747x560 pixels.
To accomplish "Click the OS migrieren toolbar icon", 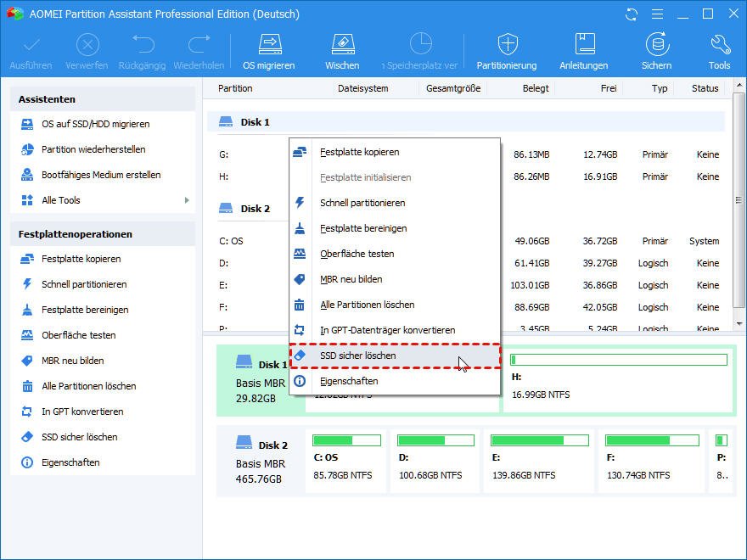I will coord(269,44).
